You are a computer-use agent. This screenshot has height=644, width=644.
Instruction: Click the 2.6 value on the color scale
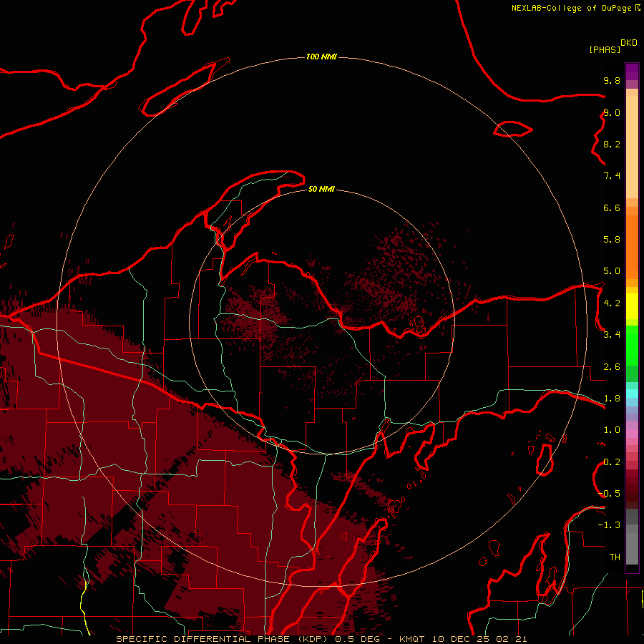click(x=612, y=367)
